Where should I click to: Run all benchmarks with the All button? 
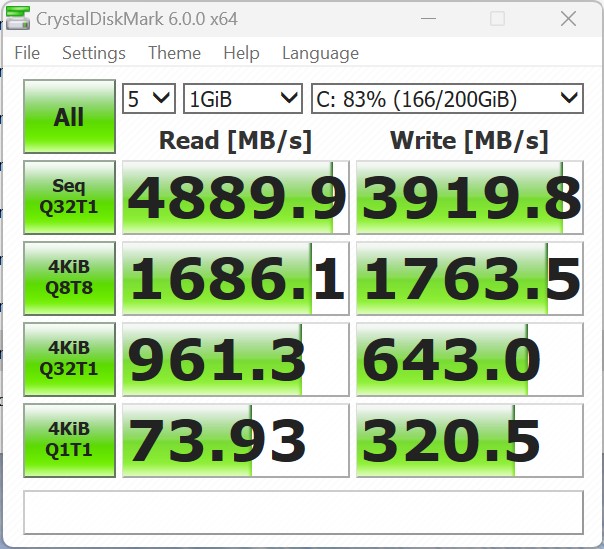69,117
